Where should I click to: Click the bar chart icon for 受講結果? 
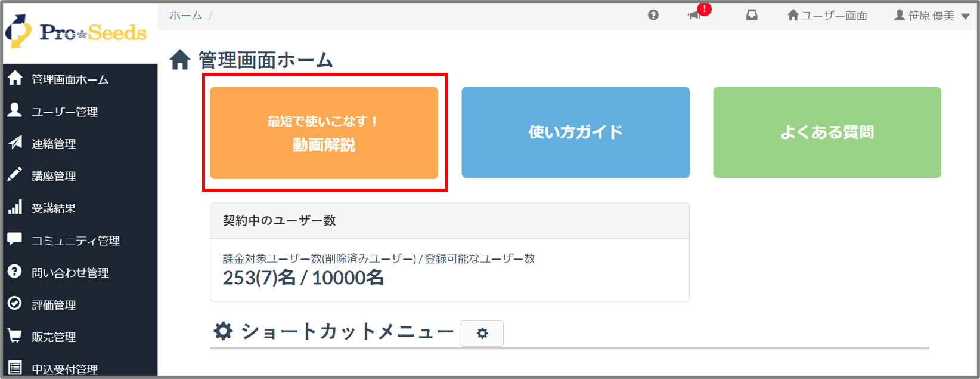(x=15, y=208)
